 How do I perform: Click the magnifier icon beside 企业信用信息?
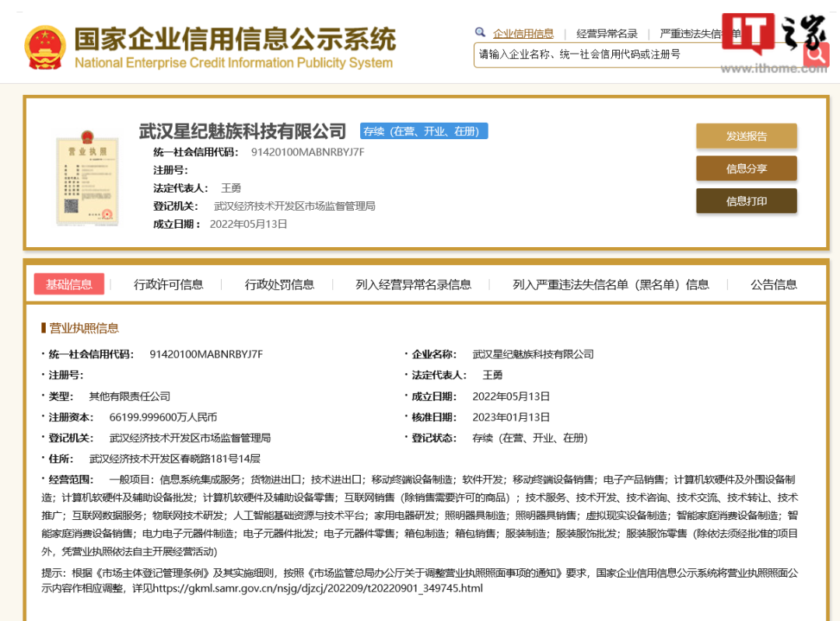point(480,32)
